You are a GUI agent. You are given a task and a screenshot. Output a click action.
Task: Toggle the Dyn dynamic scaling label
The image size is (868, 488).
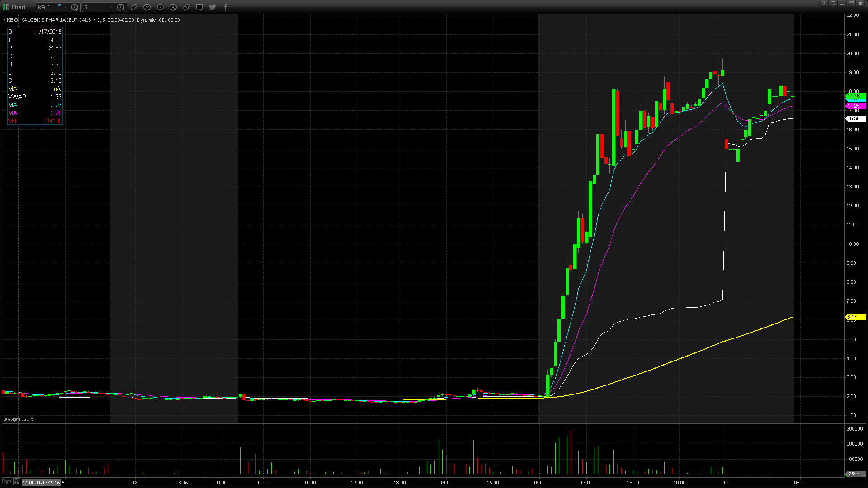[x=6, y=482]
